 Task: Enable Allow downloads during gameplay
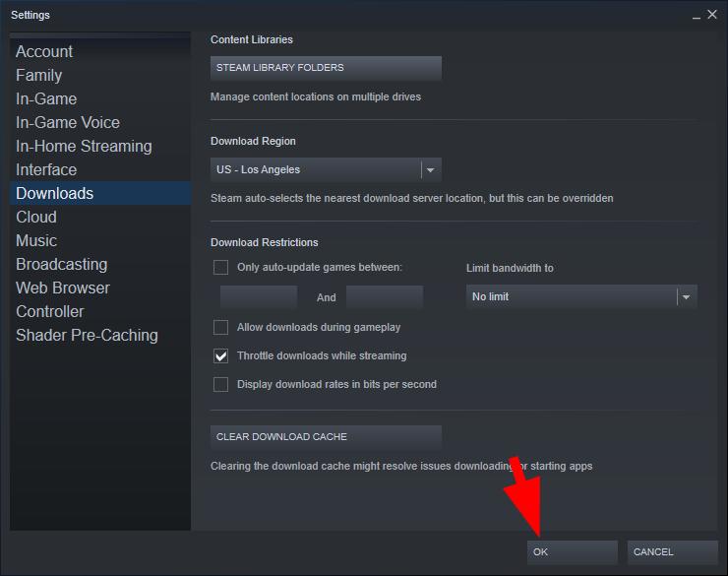(x=220, y=328)
